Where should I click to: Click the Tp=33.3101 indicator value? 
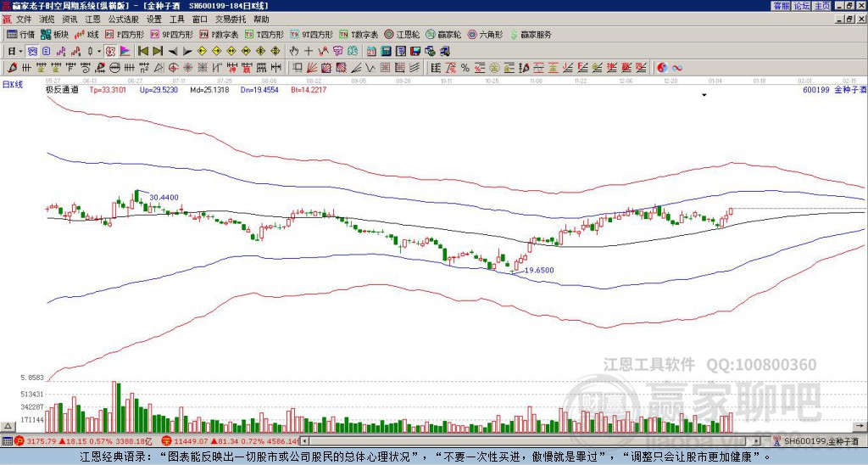(108, 89)
